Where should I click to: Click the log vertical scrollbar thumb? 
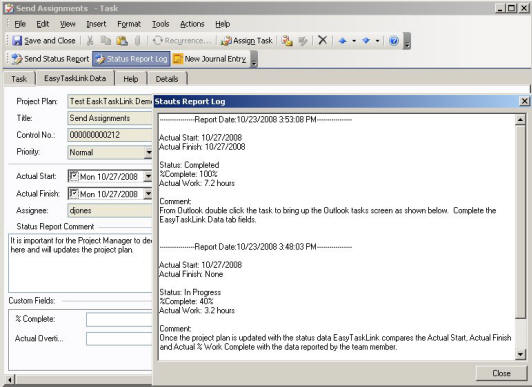point(520,221)
